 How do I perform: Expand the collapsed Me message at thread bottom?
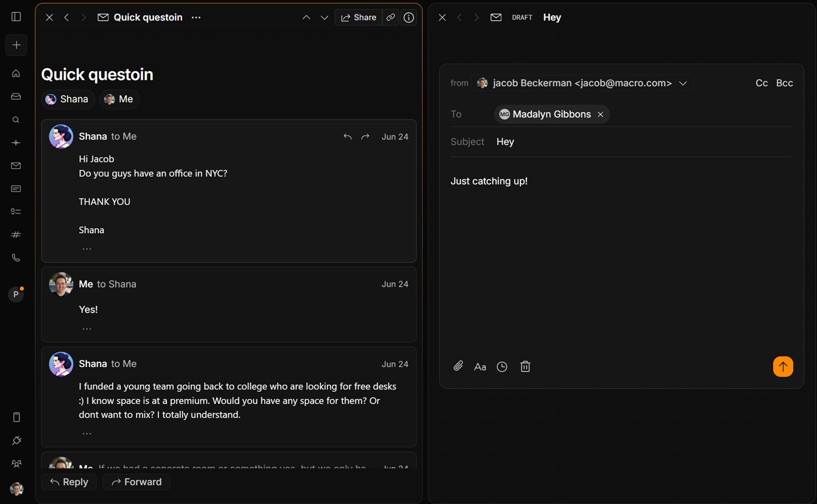229,461
